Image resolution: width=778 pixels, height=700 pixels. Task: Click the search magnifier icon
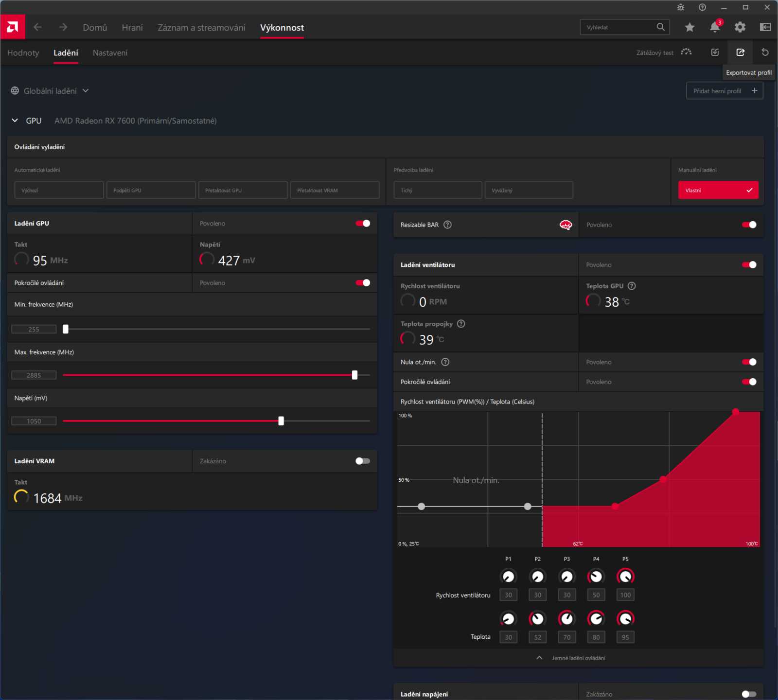[x=660, y=27]
